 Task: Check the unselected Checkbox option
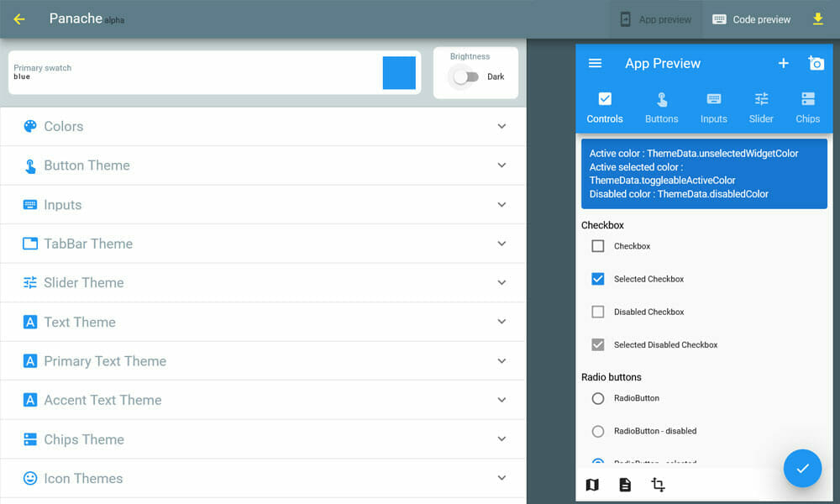pos(598,246)
